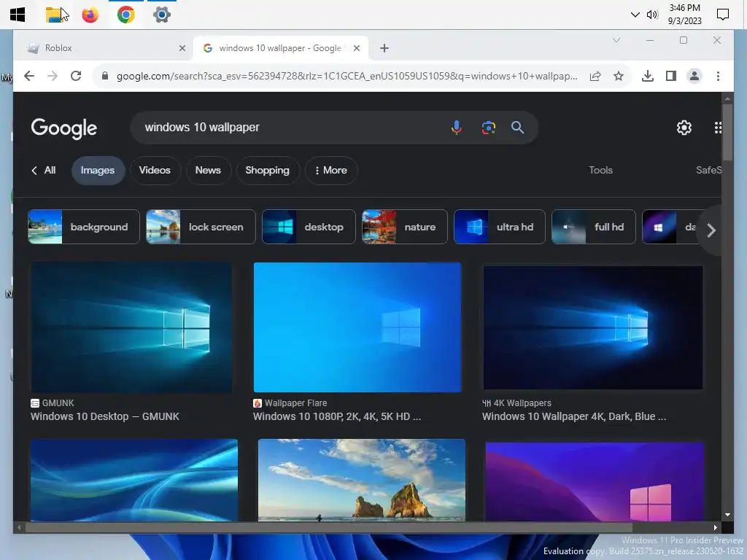Screen dimensions: 747x560
Task: Go back to All results
Action: point(43,171)
